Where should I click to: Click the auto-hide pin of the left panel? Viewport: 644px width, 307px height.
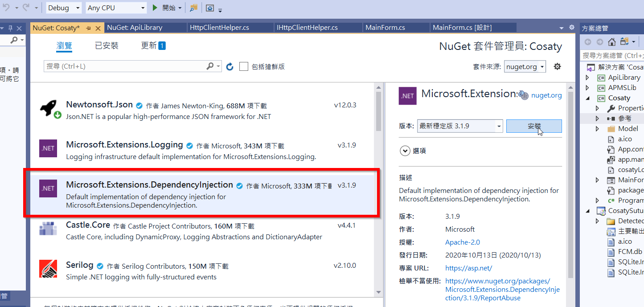[11, 28]
